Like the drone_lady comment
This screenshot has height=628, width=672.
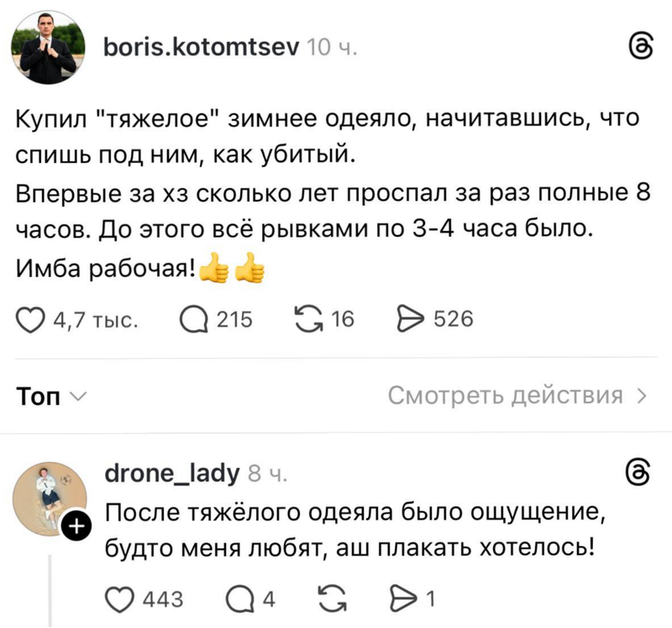pos(122,599)
